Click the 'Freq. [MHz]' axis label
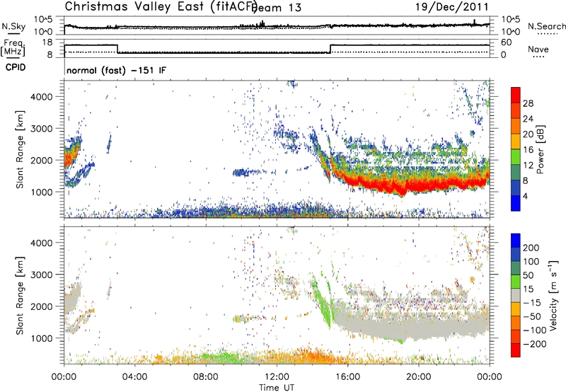The width and height of the screenshot is (566, 392). [x=13, y=47]
